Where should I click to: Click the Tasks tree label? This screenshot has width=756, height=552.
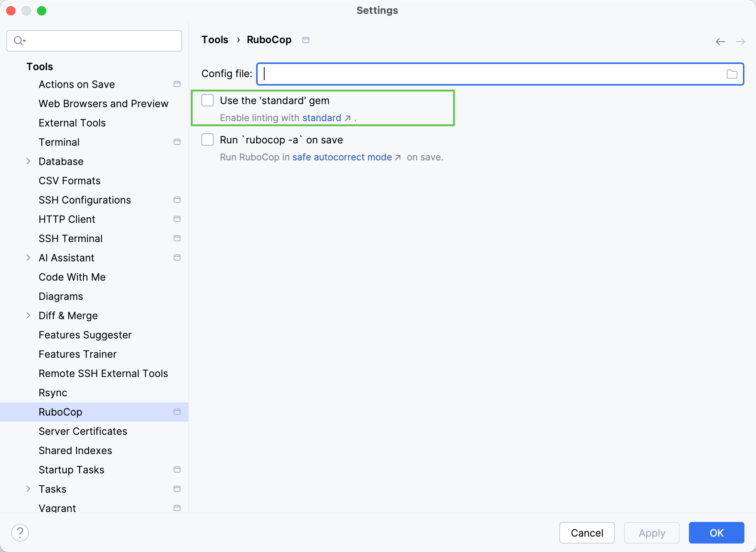[x=52, y=489]
